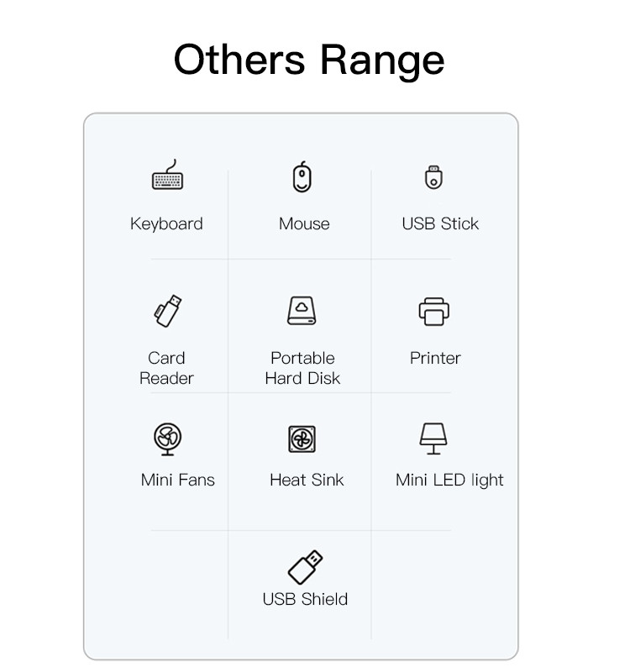Click the Card Reader label
Viewport: 630px width, 672px height.
(x=166, y=368)
